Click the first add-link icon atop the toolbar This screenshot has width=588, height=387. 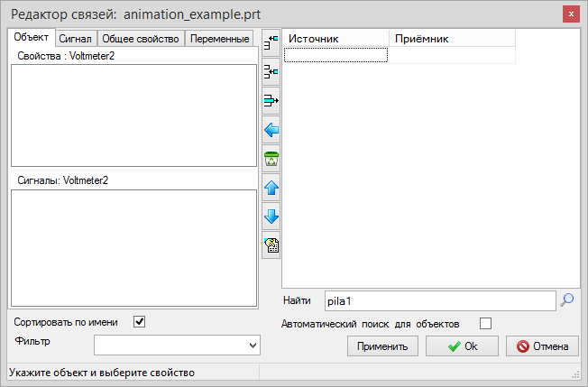(271, 41)
